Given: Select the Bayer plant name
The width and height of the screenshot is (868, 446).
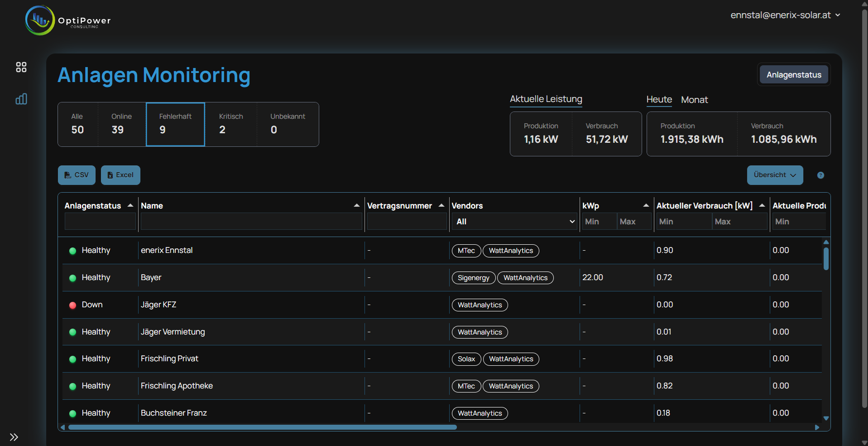Looking at the screenshot, I should (x=151, y=277).
